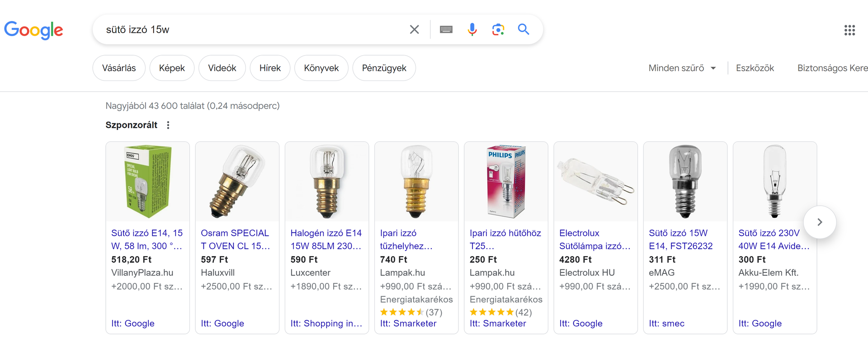This screenshot has width=868, height=353.
Task: Click the blue search magnifier button
Action: pos(524,30)
